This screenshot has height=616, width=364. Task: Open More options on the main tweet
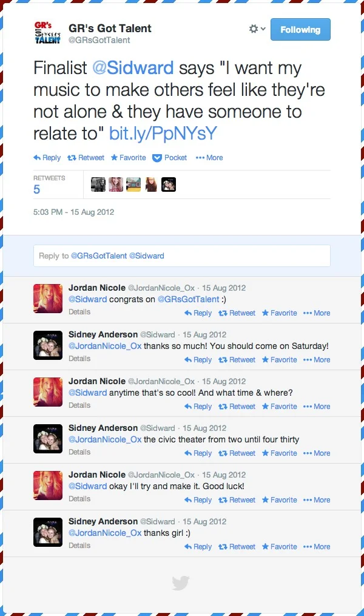pyautogui.click(x=209, y=158)
